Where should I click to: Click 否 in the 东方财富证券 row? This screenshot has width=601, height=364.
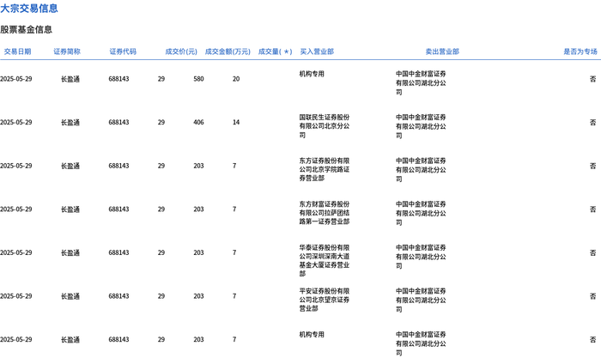coord(593,209)
